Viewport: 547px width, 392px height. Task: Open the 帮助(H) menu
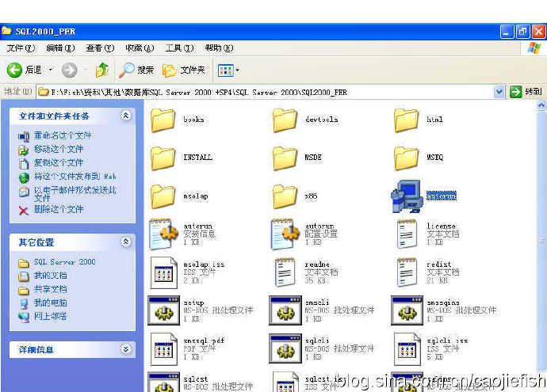tap(219, 48)
